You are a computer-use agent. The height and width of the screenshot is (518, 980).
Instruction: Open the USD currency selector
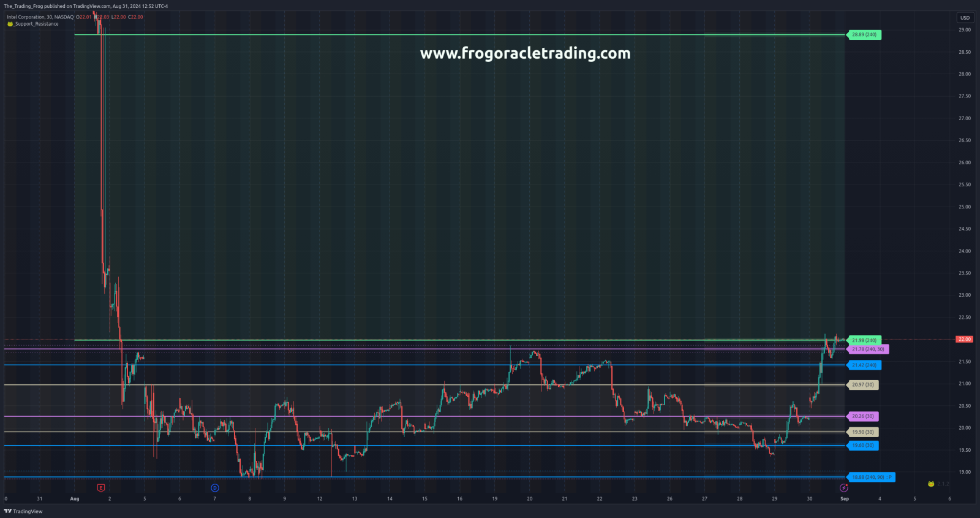(x=965, y=18)
